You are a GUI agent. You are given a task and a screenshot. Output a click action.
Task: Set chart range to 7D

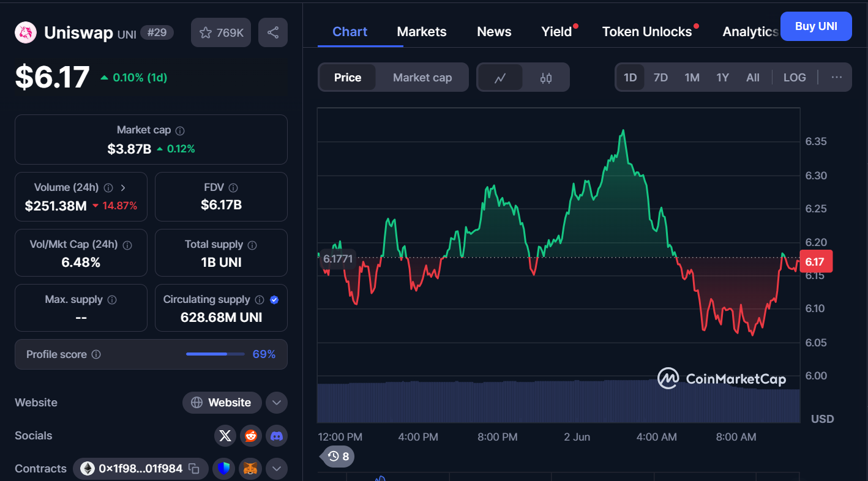[x=660, y=78]
